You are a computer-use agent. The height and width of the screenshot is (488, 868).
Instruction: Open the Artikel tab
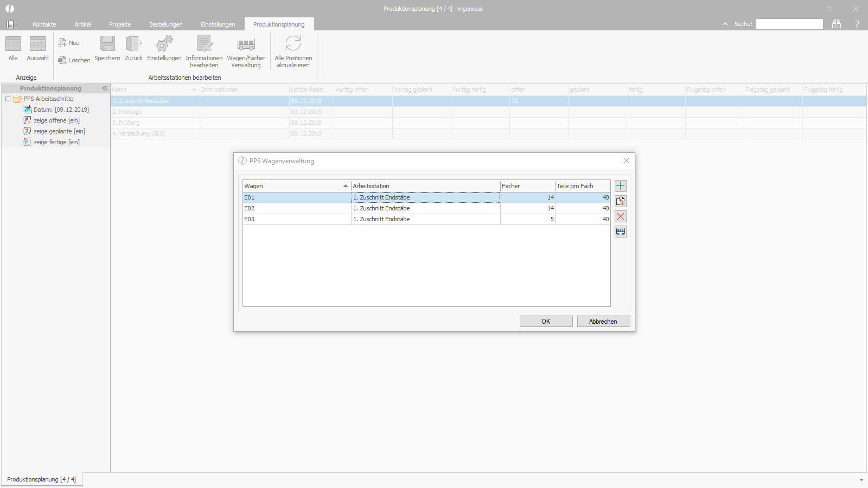click(82, 24)
